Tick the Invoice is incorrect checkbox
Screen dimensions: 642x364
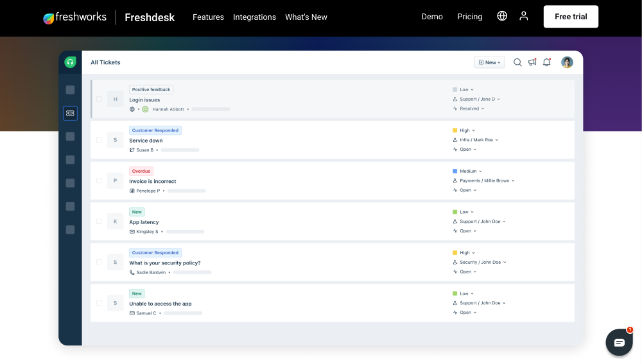point(99,180)
